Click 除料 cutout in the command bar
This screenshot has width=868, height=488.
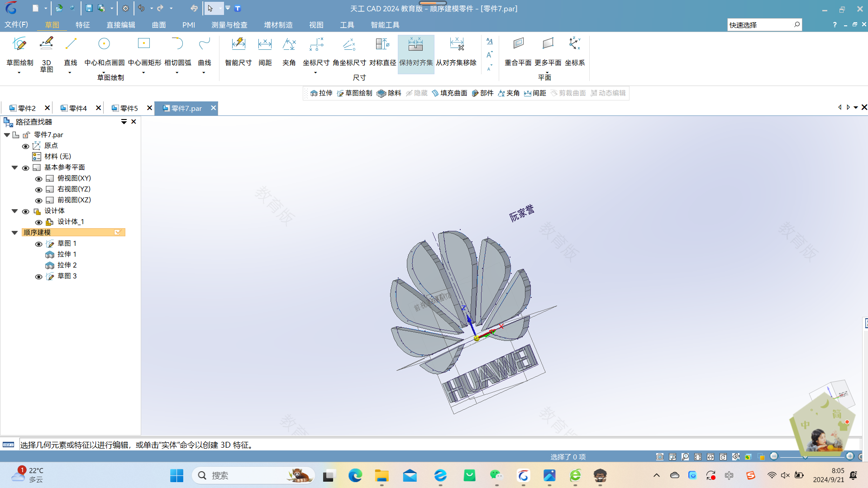pyautogui.click(x=389, y=93)
